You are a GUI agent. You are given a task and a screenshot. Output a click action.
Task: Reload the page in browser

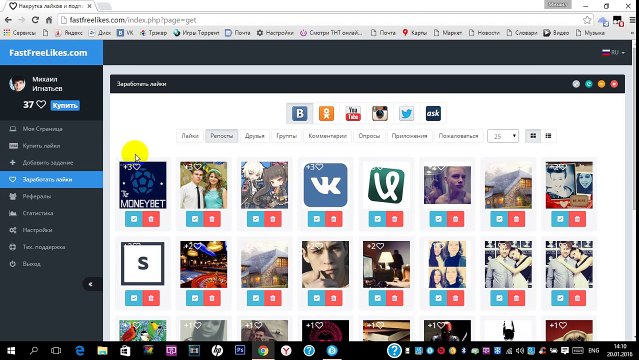tap(35, 20)
